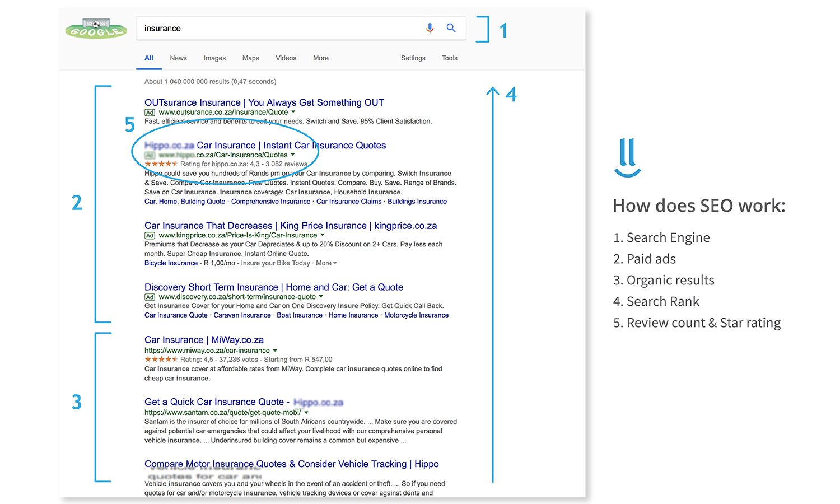The width and height of the screenshot is (840, 504).
Task: Open the Tools option
Action: point(449,58)
